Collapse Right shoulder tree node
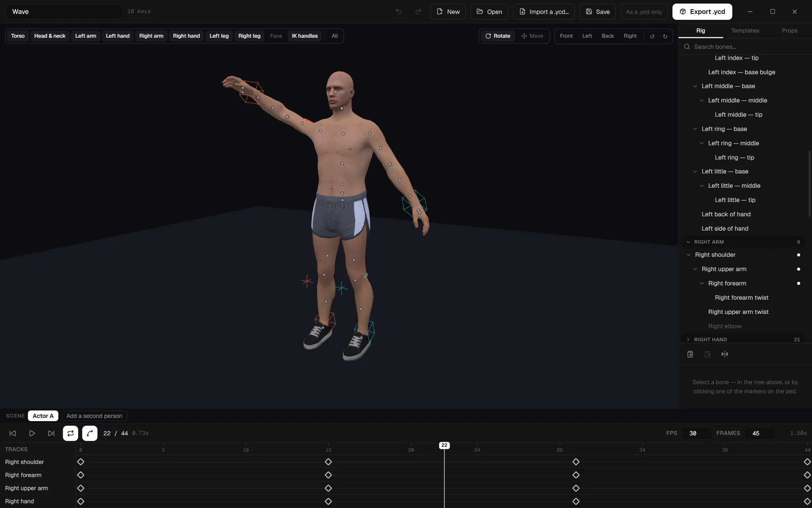Image resolution: width=812 pixels, height=508 pixels. [688, 255]
